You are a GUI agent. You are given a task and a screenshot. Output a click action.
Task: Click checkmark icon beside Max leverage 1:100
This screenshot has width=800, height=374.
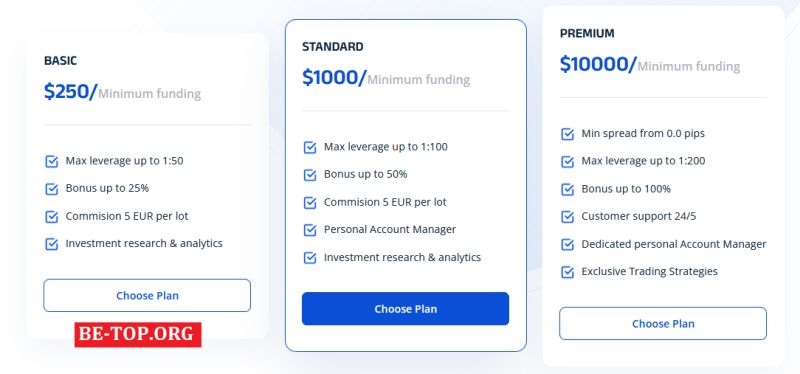pyautogui.click(x=310, y=147)
